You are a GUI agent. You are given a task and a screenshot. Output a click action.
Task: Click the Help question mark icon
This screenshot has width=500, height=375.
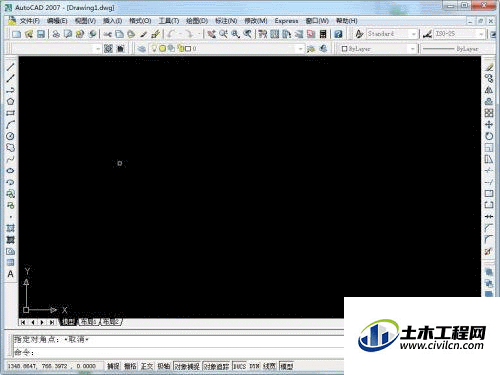pyautogui.click(x=338, y=34)
